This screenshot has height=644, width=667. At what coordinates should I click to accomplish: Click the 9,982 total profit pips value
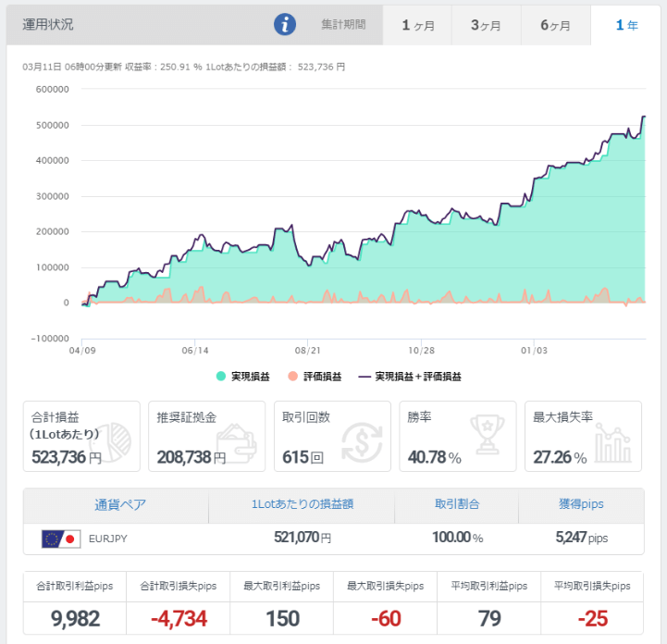75,618
